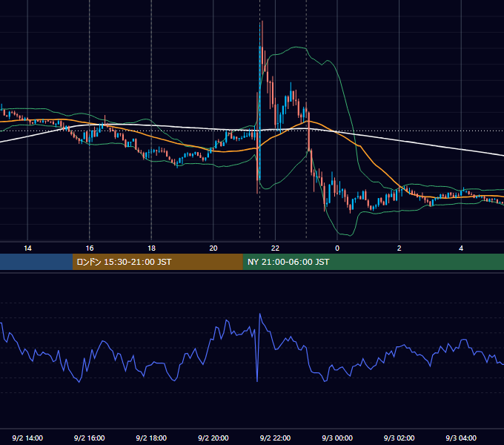504x445 pixels.
Task: Click the 14 hour label on upper axis
Action: coord(27,248)
